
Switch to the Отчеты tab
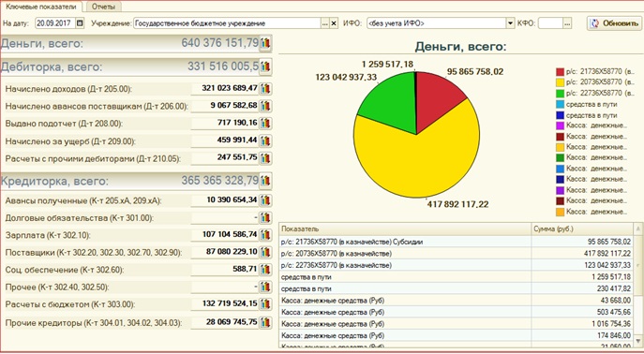click(103, 7)
